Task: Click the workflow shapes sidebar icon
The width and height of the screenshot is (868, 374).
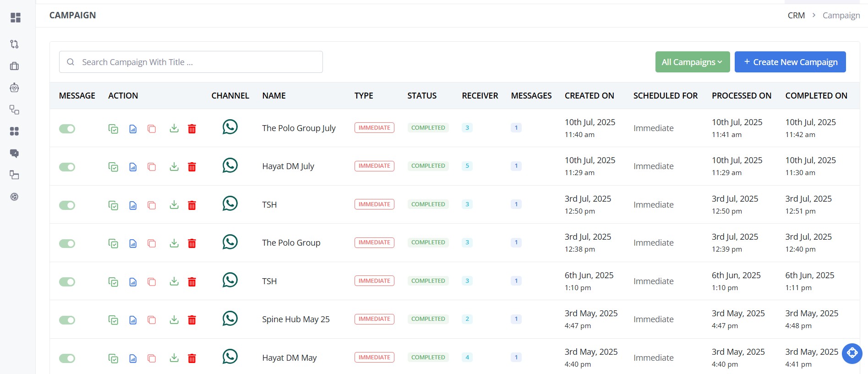Action: pyautogui.click(x=14, y=110)
